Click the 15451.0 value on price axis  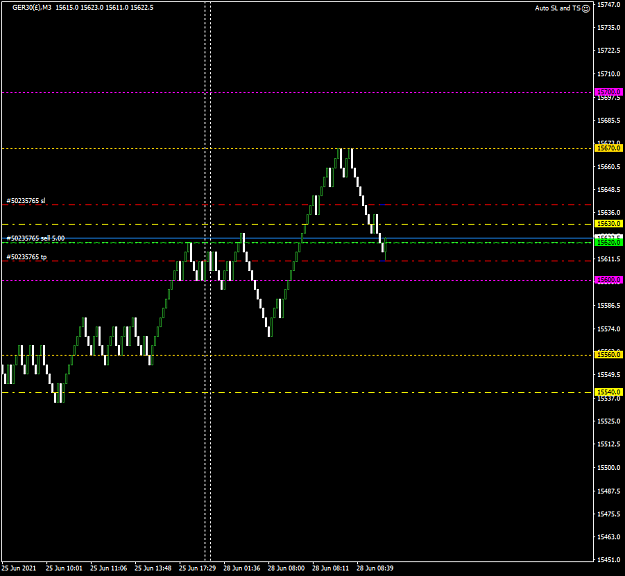point(608,560)
